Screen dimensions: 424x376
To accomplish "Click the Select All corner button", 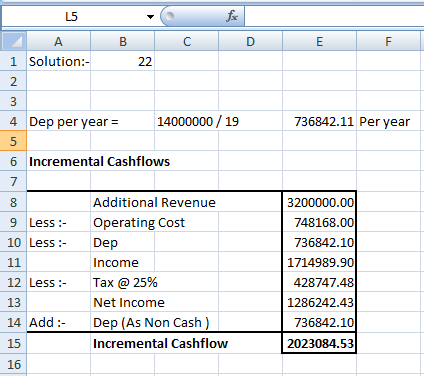I will click(14, 41).
